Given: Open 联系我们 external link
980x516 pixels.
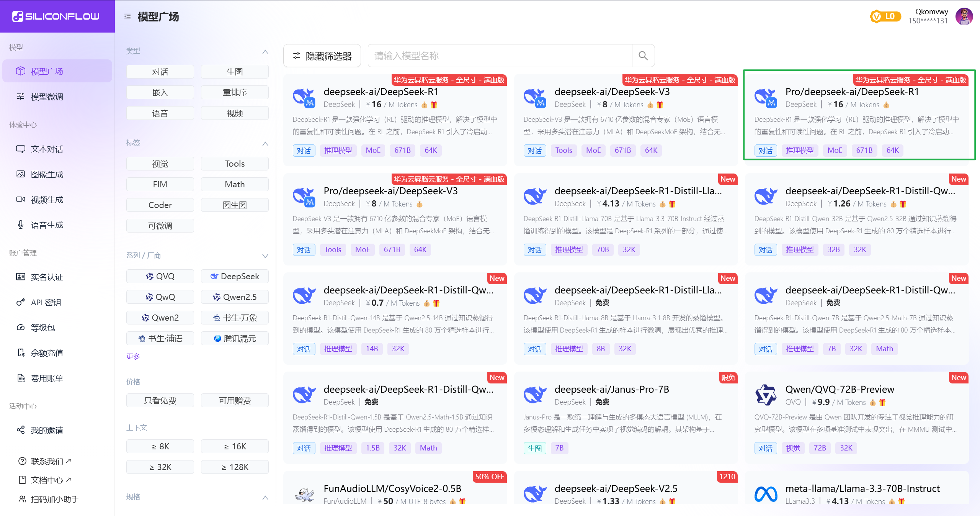Looking at the screenshot, I should pyautogui.click(x=45, y=461).
